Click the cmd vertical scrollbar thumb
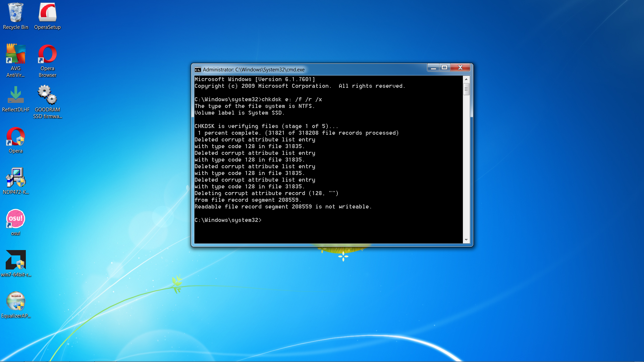This screenshot has height=362, width=644. point(466,89)
